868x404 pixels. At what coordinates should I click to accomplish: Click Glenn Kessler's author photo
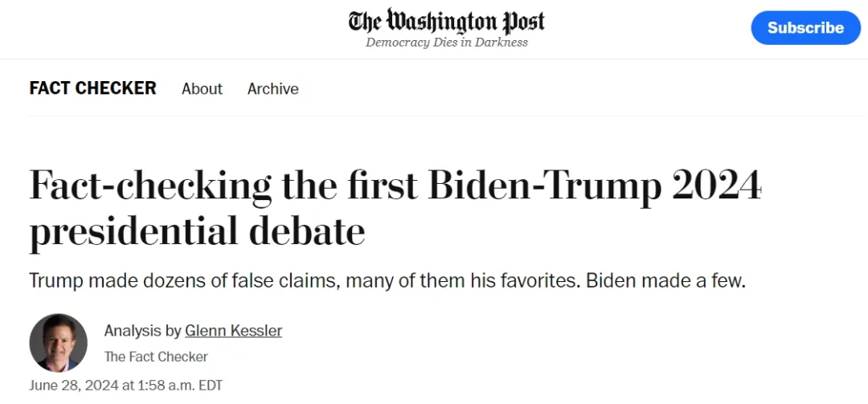[58, 343]
